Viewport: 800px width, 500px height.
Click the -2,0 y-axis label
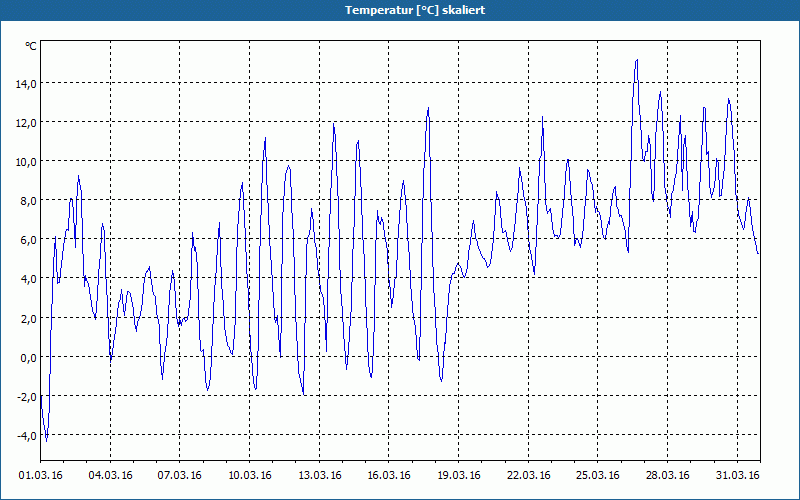pyautogui.click(x=25, y=396)
